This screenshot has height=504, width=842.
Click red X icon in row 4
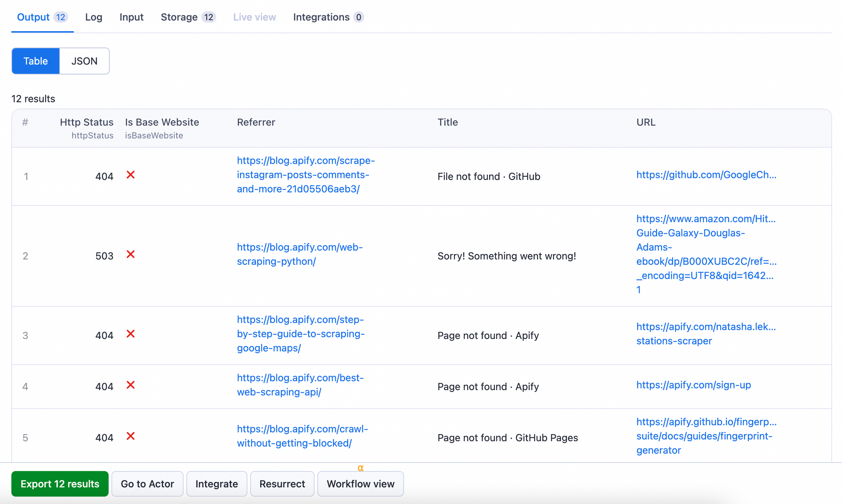tap(131, 385)
